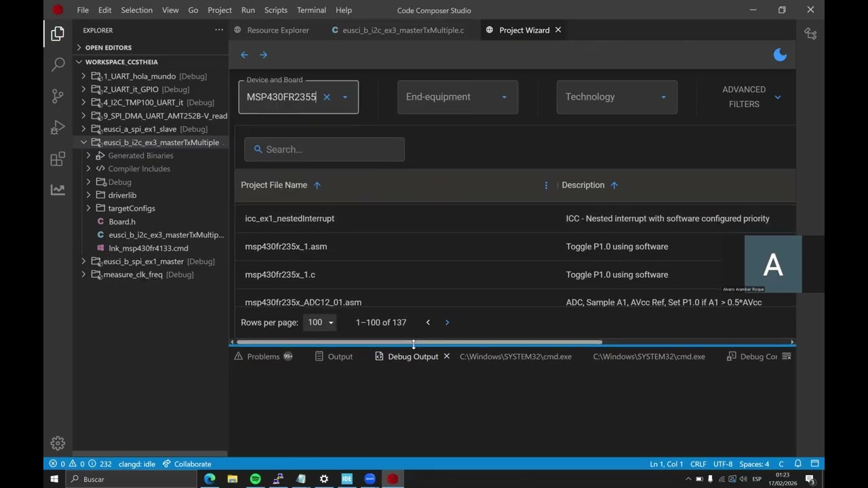
Task: Expand targetConfigs folder
Action: point(89,208)
